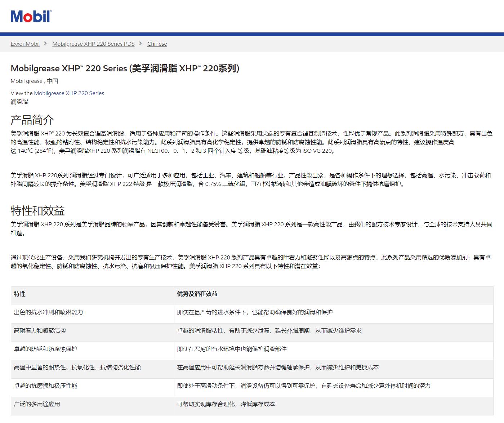This screenshot has width=504, height=423.
Task: Click cell 在高温应用中可帮助延长润滑脂寿命
Action: coord(334,369)
